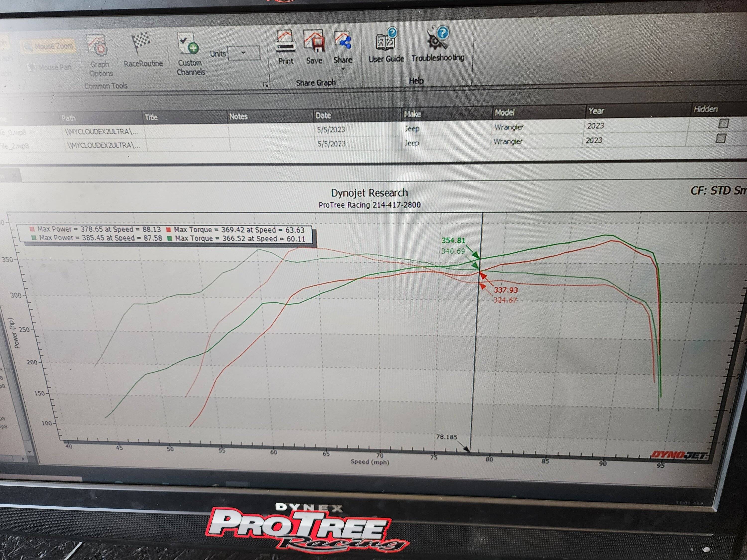Select the second run file row path

(x=103, y=146)
